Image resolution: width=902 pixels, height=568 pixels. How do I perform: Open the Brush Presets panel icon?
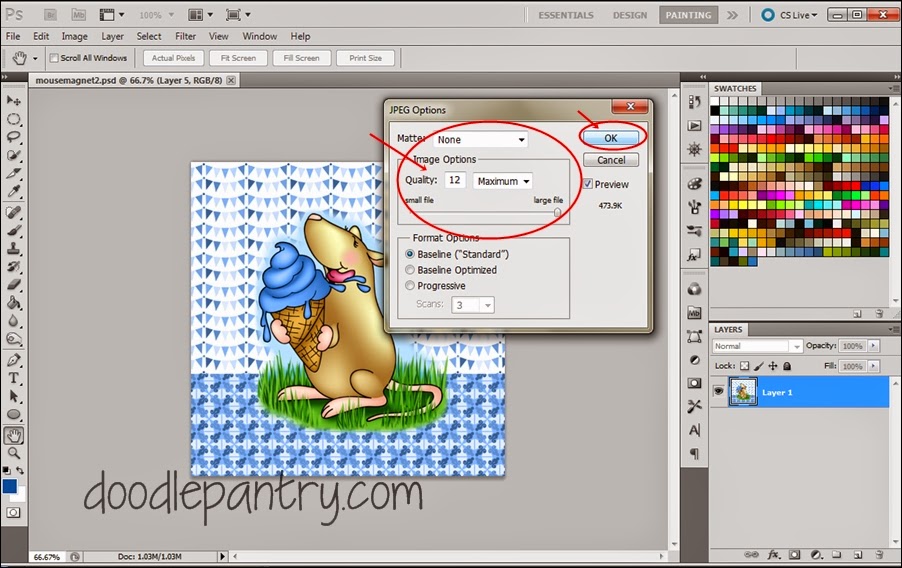click(x=694, y=231)
